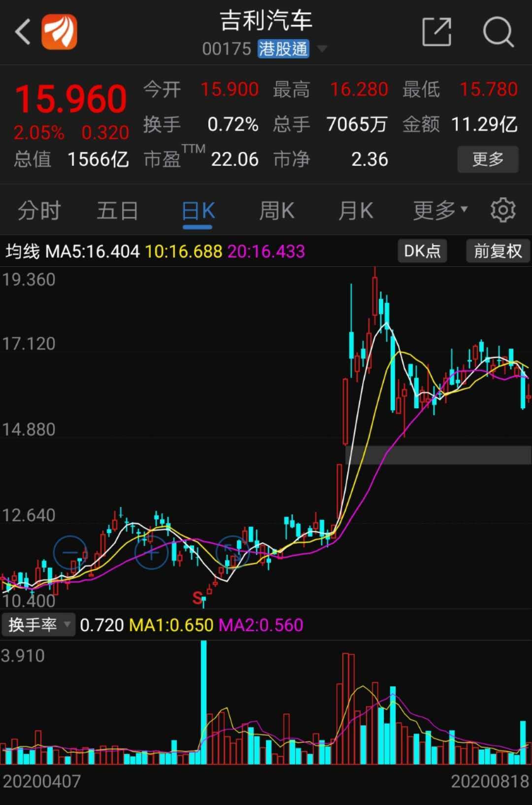Image resolution: width=532 pixels, height=805 pixels.
Task: Expand stock selector arrow beside 港股通
Action: pos(322,49)
